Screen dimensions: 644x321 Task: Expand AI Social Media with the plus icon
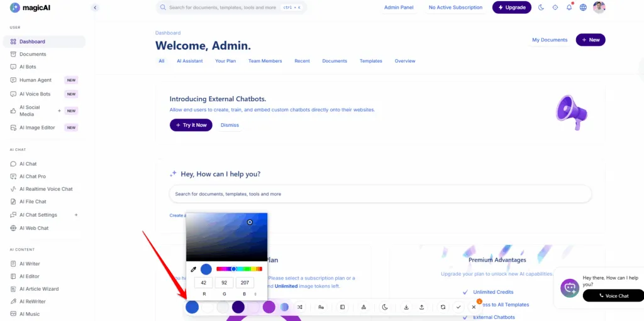pyautogui.click(x=59, y=111)
